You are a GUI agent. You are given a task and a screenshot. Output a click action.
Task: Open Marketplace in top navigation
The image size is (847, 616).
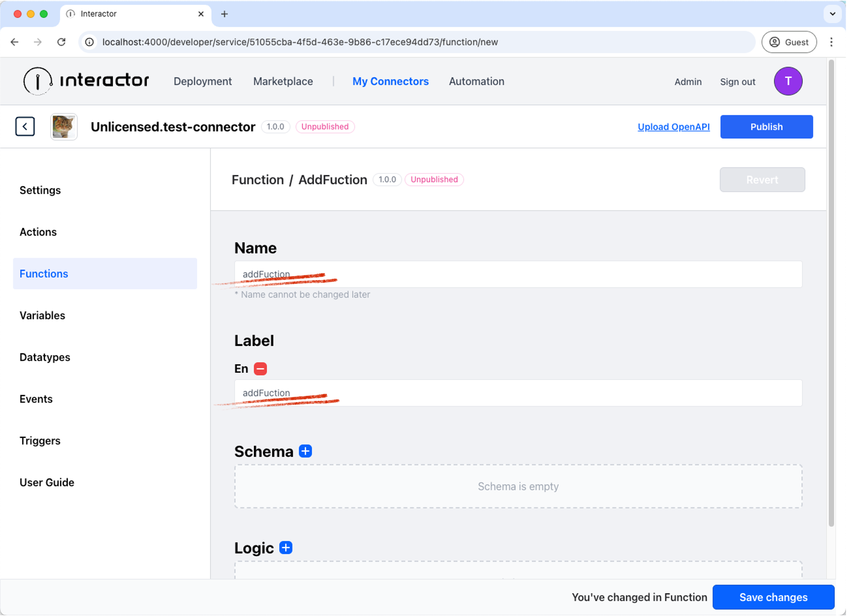point(283,81)
